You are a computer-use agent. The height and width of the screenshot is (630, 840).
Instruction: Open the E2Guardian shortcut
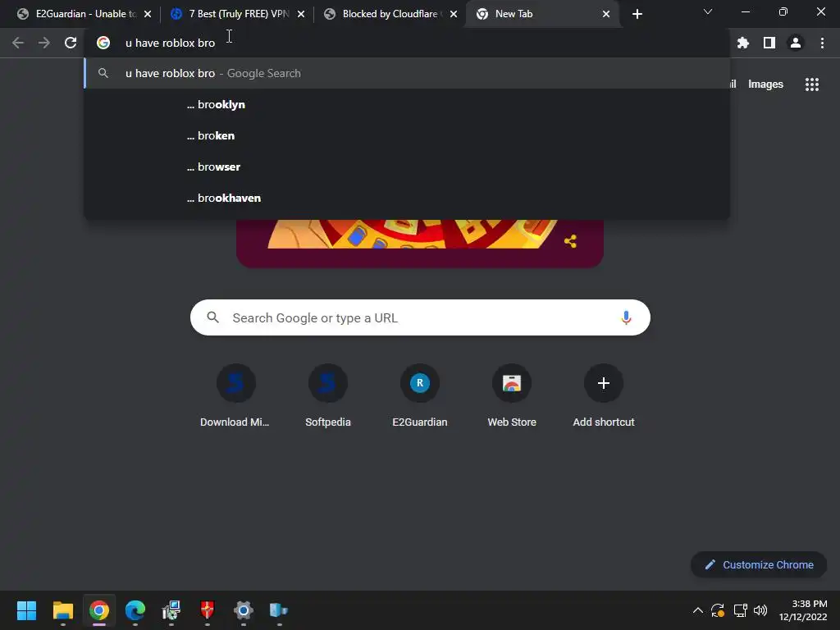[420, 396]
